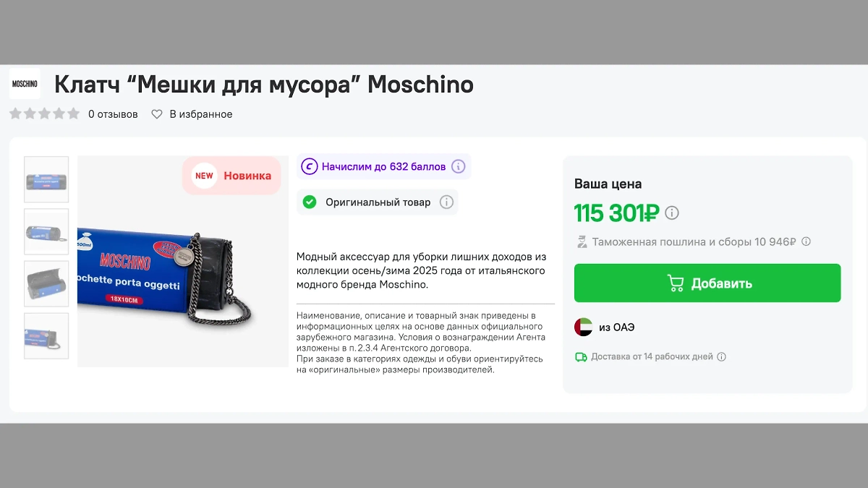Viewport: 868px width, 488px height.
Task: Click the customs icon before Таможенная пошлина
Action: coord(581,241)
